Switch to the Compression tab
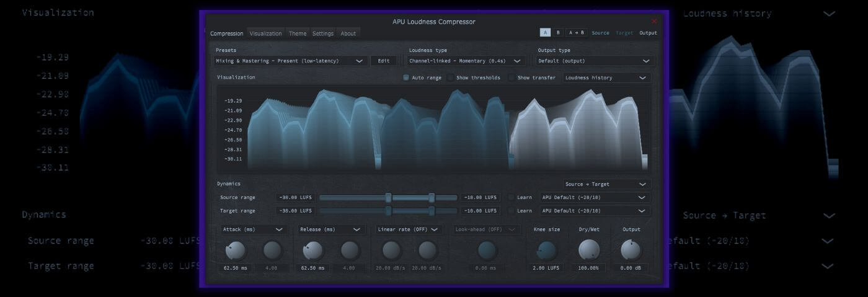The image size is (868, 297). point(226,33)
